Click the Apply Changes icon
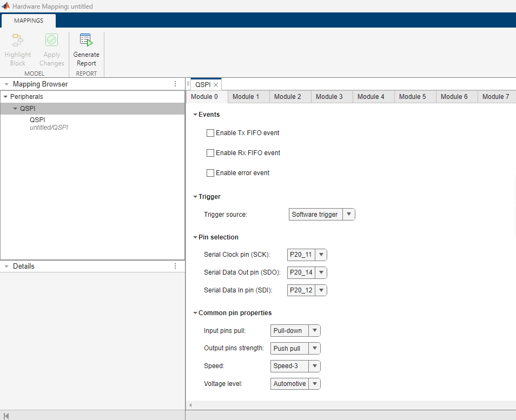This screenshot has height=420, width=516. 52,41
